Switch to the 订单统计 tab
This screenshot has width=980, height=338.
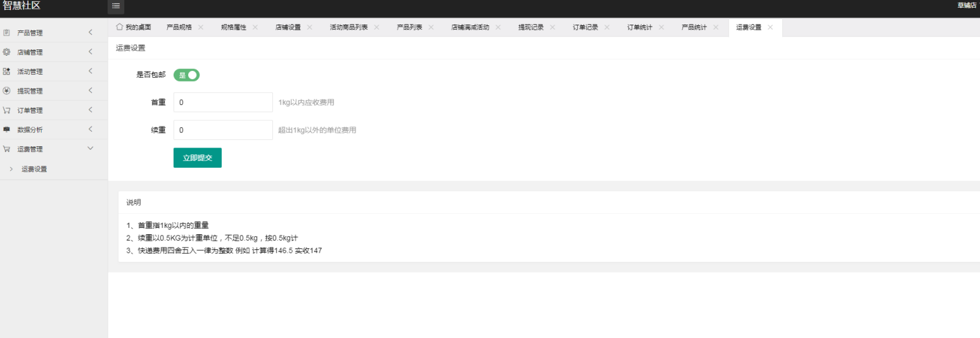point(639,28)
